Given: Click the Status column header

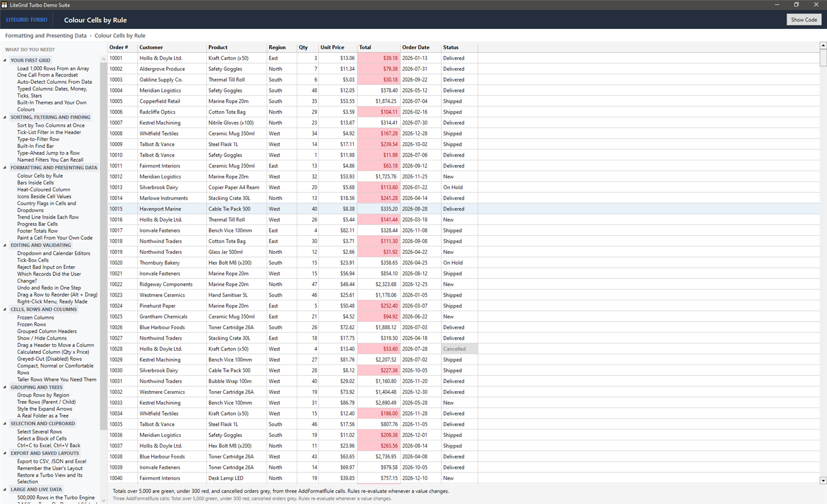Looking at the screenshot, I should coord(459,47).
